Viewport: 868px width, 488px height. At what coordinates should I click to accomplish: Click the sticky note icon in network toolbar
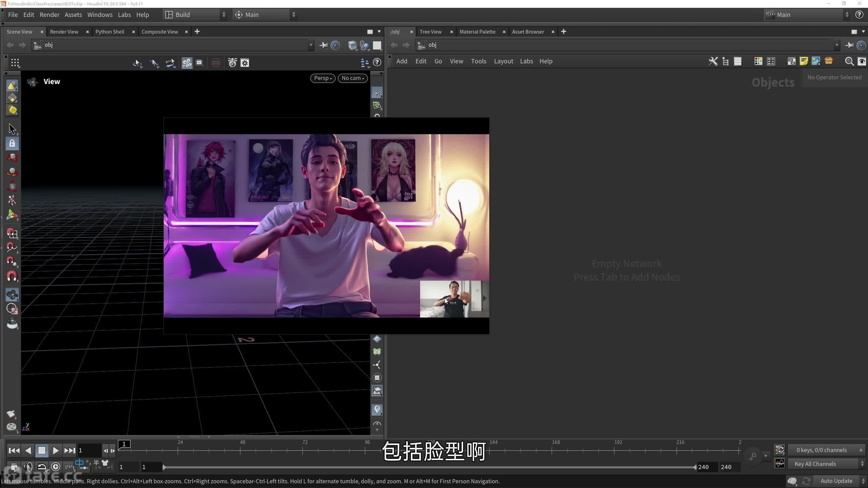tap(804, 61)
